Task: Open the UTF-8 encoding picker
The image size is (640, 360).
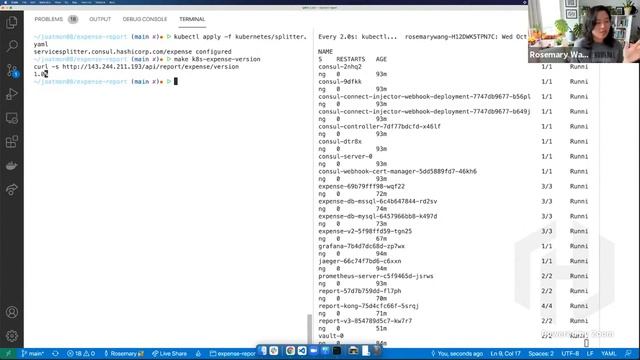Action: point(570,354)
